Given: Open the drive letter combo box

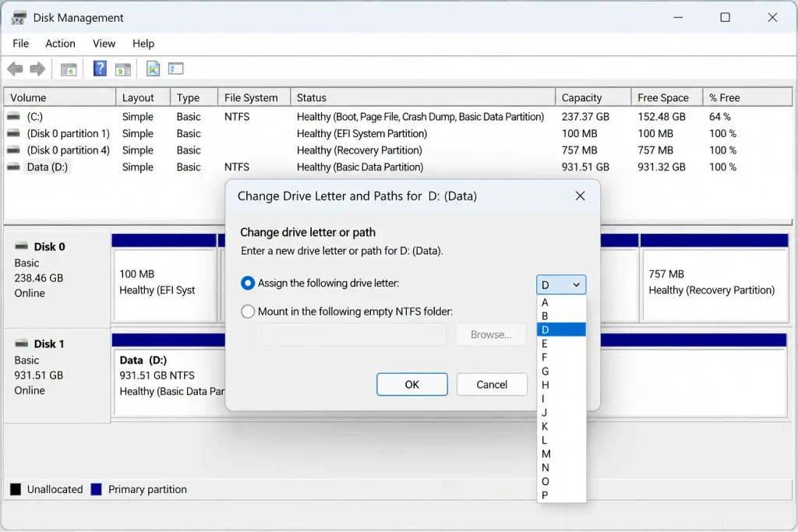Looking at the screenshot, I should [x=561, y=285].
